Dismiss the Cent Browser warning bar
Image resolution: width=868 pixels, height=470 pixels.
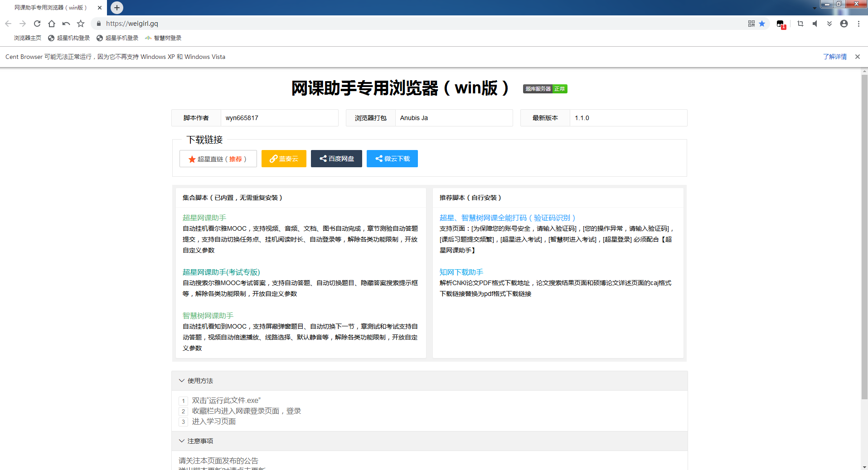[x=858, y=57]
